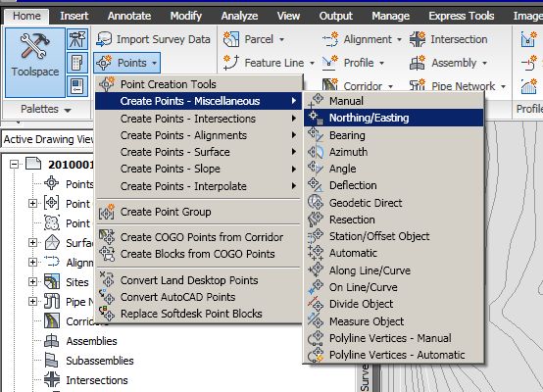
Task: Open Create Points - Surface submenu
Action: pos(198,152)
